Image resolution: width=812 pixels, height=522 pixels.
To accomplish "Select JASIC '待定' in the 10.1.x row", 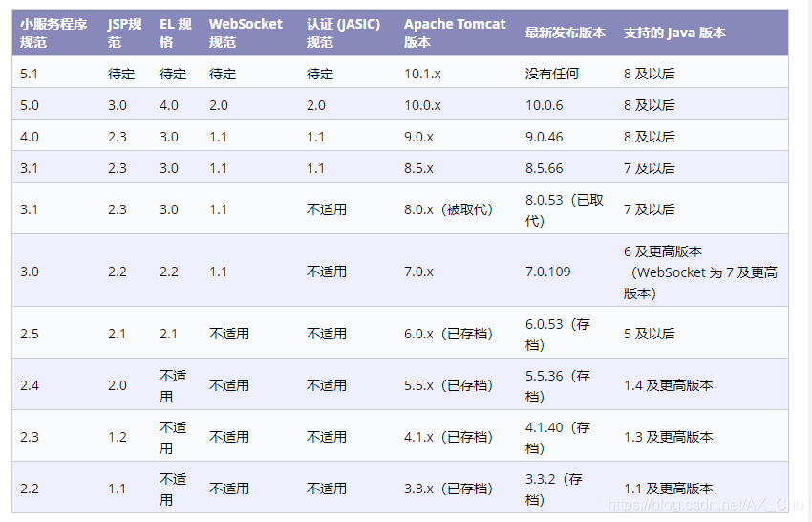I will point(319,74).
